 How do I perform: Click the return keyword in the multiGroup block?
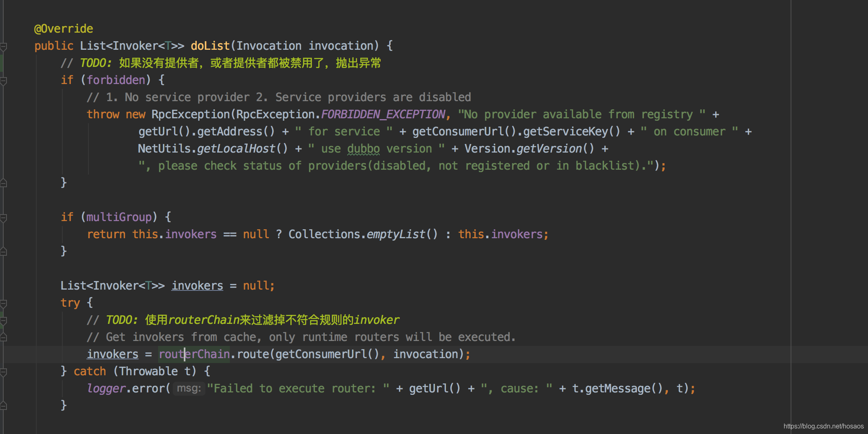click(106, 234)
